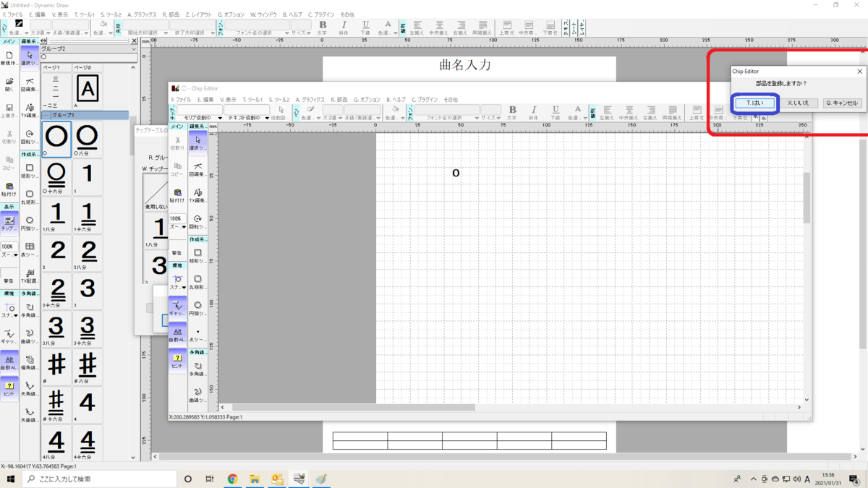Toggle the チップ display button in the main window
The image size is (868, 488).
coord(9,223)
